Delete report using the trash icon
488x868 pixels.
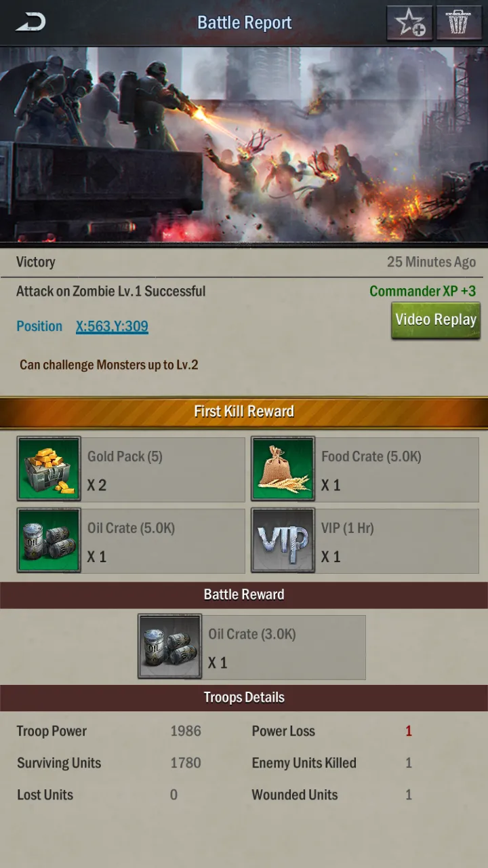click(459, 23)
